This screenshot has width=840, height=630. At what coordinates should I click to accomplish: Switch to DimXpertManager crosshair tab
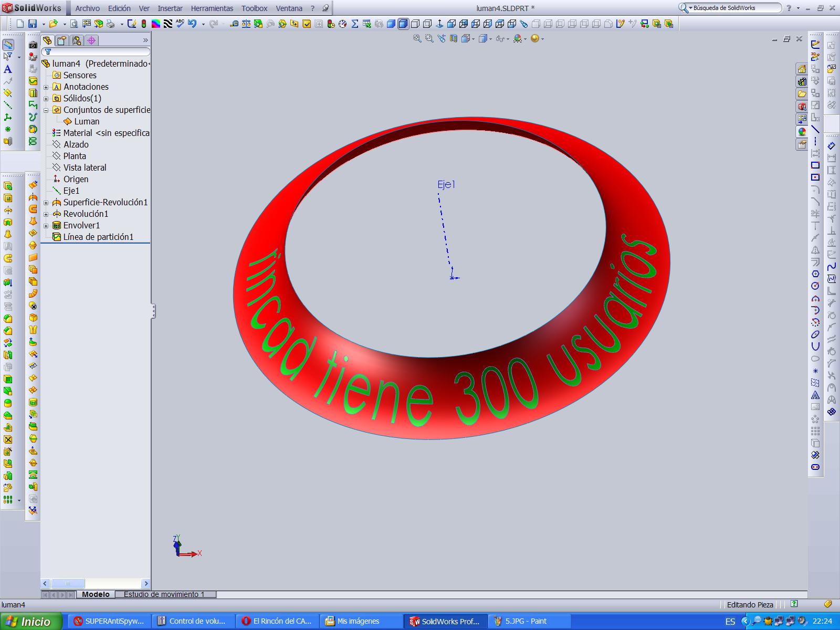click(91, 40)
